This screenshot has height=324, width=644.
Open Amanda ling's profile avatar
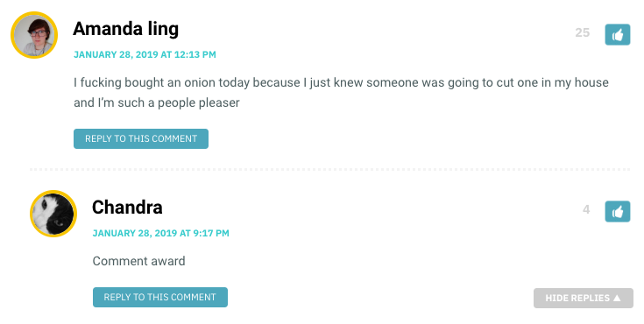click(x=34, y=35)
